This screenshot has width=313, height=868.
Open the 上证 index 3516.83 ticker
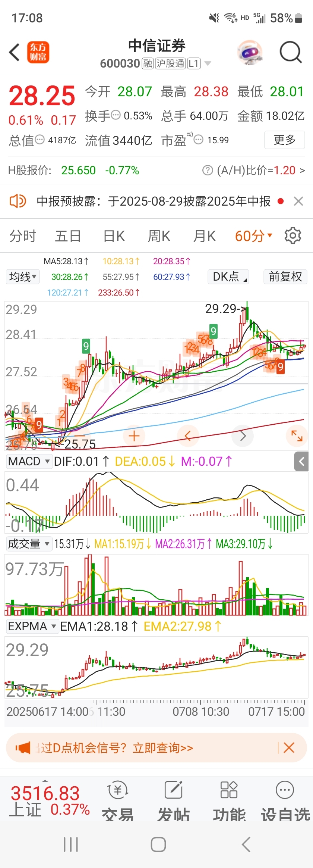(x=49, y=801)
